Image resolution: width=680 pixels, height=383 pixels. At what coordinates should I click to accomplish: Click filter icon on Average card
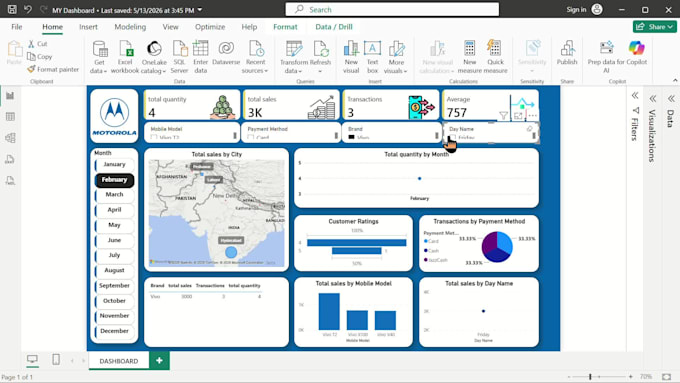[x=503, y=115]
